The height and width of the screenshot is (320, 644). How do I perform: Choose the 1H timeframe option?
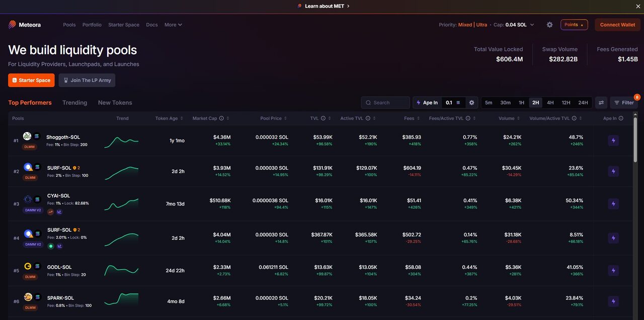pos(521,102)
